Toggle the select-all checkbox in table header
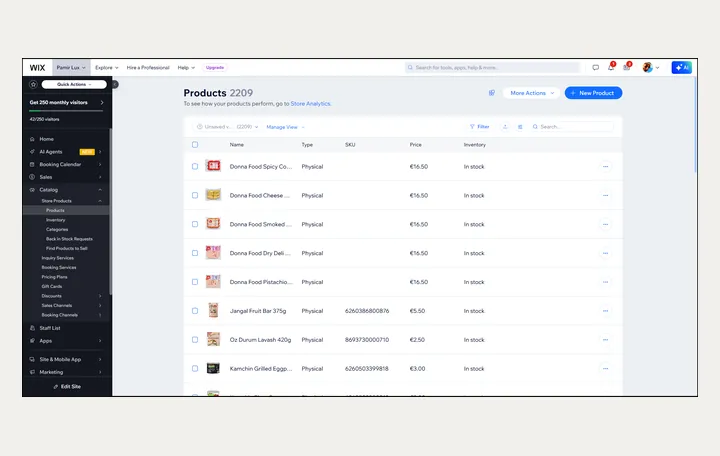The image size is (720, 456). pos(195,145)
